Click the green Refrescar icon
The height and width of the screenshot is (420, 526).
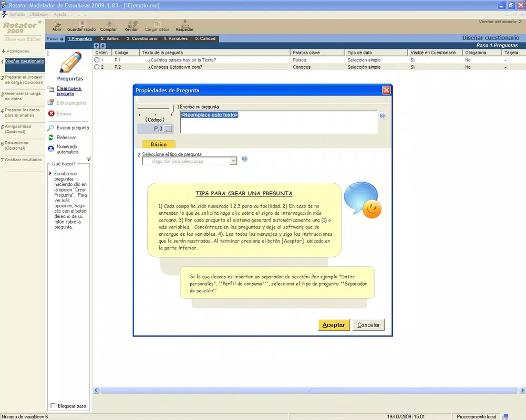click(51, 138)
